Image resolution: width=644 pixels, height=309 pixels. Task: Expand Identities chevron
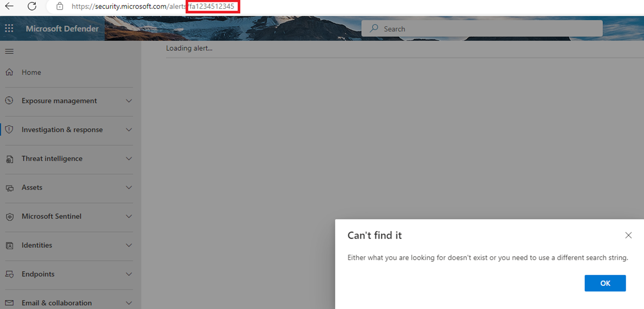(x=129, y=245)
